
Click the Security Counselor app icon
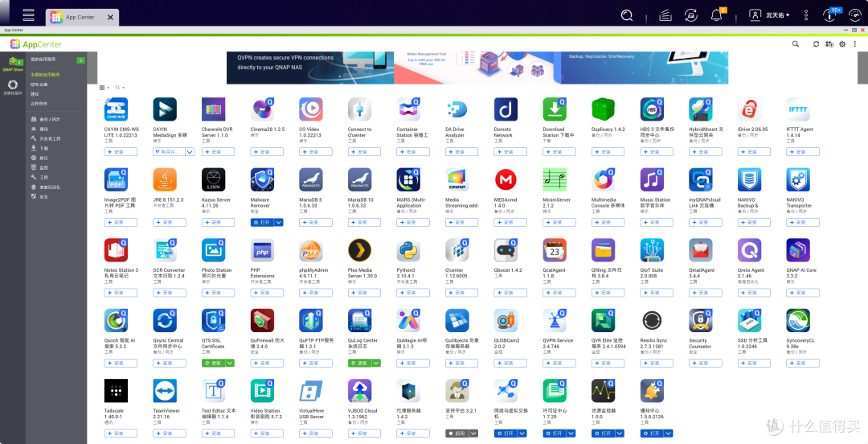tap(701, 320)
